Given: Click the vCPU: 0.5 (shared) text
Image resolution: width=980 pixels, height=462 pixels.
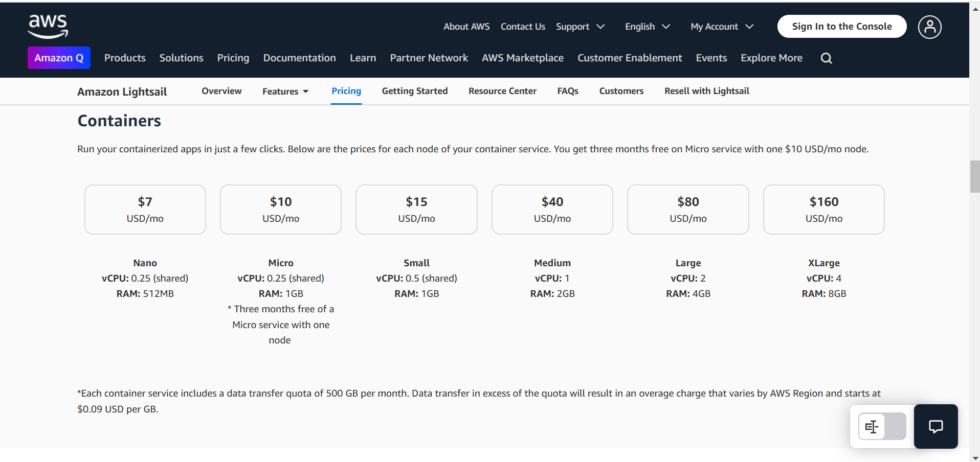Looking at the screenshot, I should pyautogui.click(x=416, y=279).
